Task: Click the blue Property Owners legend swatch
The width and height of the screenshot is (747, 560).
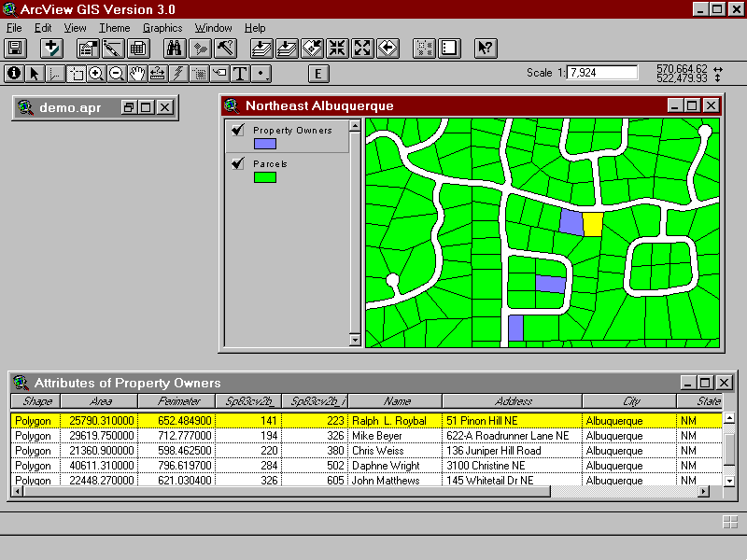Action: (x=265, y=144)
